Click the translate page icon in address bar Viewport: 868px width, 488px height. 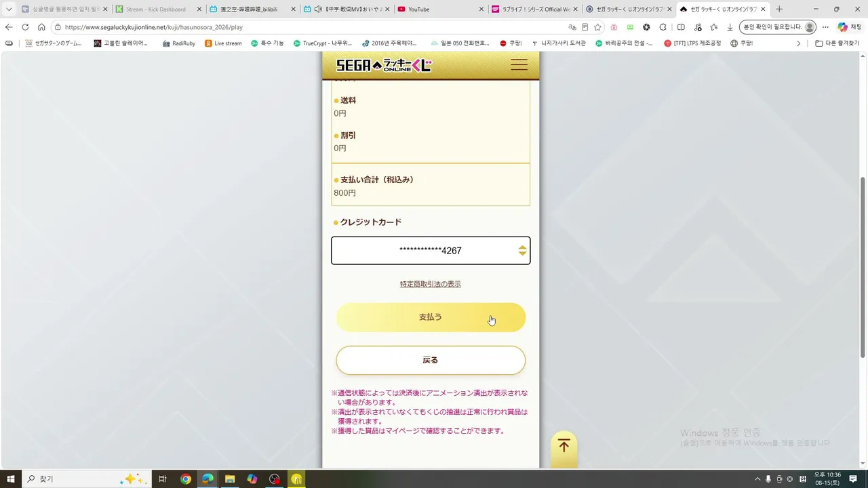pyautogui.click(x=572, y=27)
